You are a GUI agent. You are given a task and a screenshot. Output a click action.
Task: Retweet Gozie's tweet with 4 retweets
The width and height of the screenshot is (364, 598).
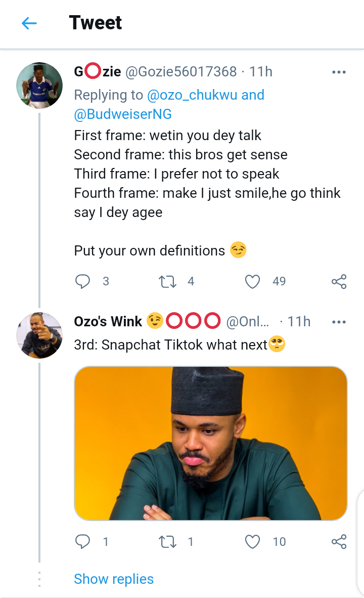tap(167, 282)
